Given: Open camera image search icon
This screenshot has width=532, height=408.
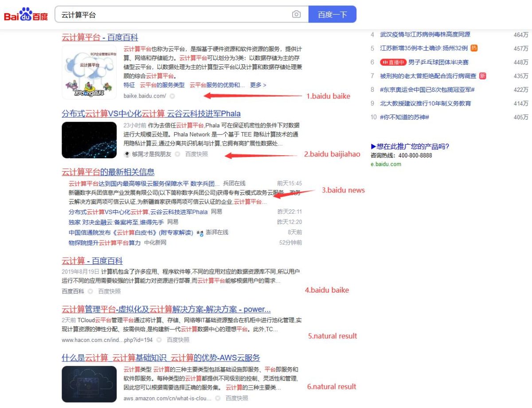Looking at the screenshot, I should tap(296, 15).
